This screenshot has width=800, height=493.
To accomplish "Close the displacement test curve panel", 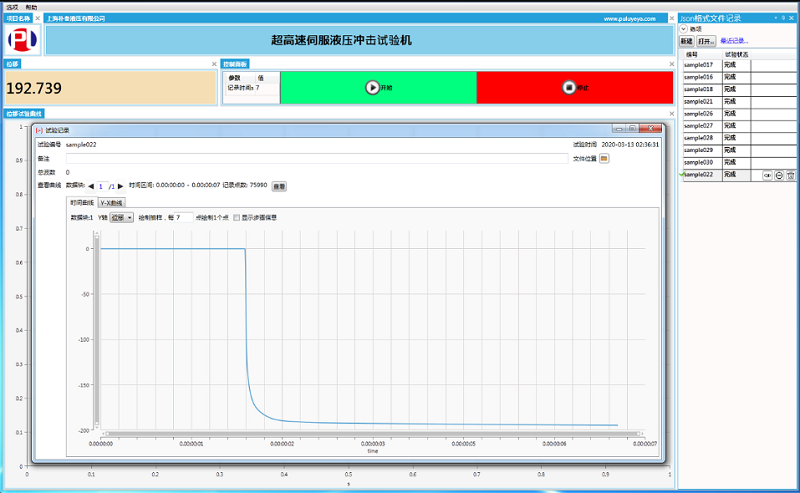I will [x=671, y=113].
